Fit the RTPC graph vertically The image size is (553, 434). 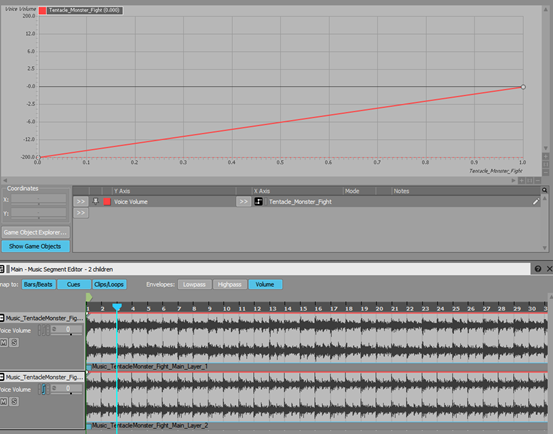click(x=546, y=165)
